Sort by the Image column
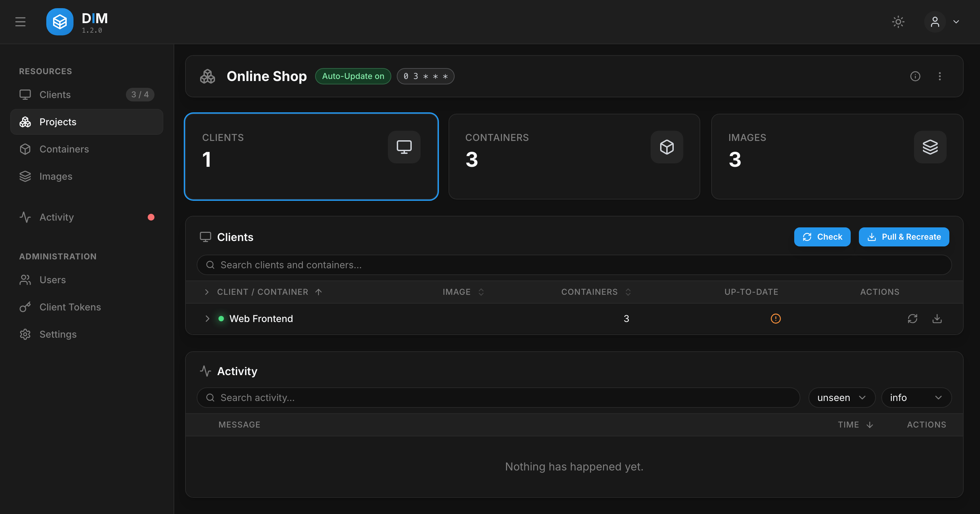The width and height of the screenshot is (980, 514). tap(463, 292)
